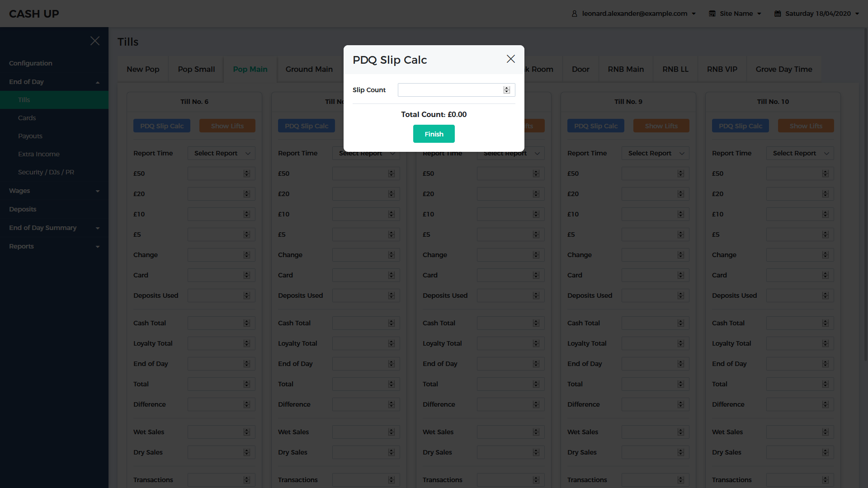Close the PDQ Slip Calc dialog
The image size is (868, 488).
coord(511,59)
